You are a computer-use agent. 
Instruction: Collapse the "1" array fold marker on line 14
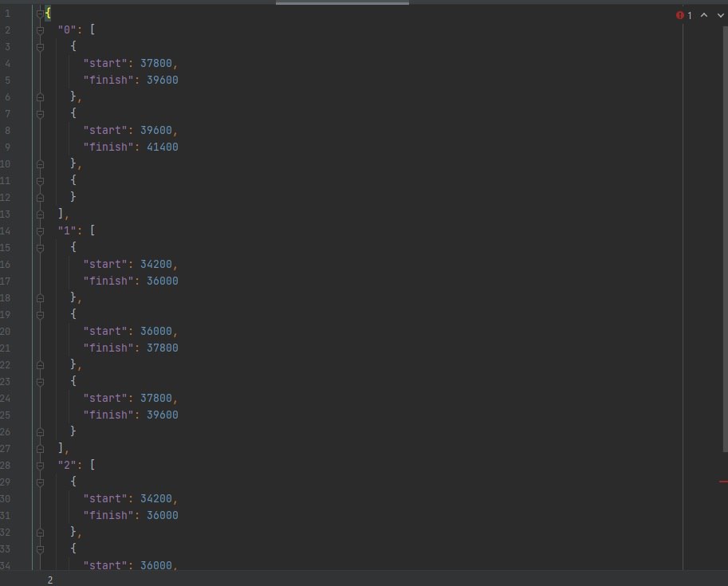(41, 231)
